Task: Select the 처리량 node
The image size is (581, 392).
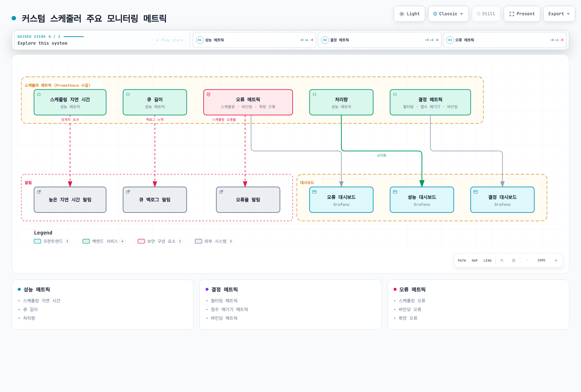Action: (341, 102)
